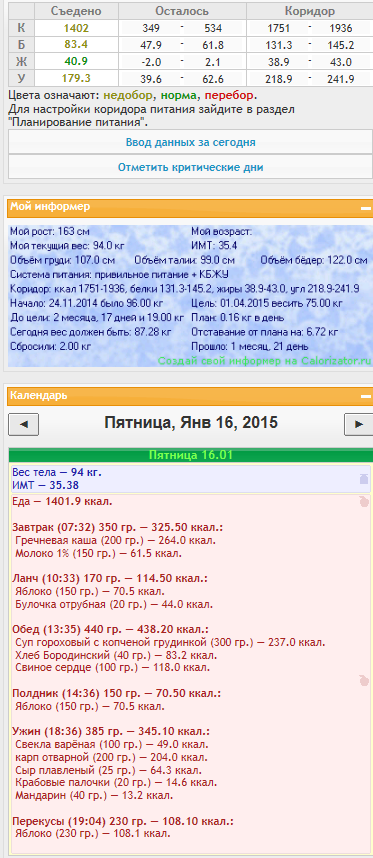Click the weight icon in Вес тела row

coord(364,479)
